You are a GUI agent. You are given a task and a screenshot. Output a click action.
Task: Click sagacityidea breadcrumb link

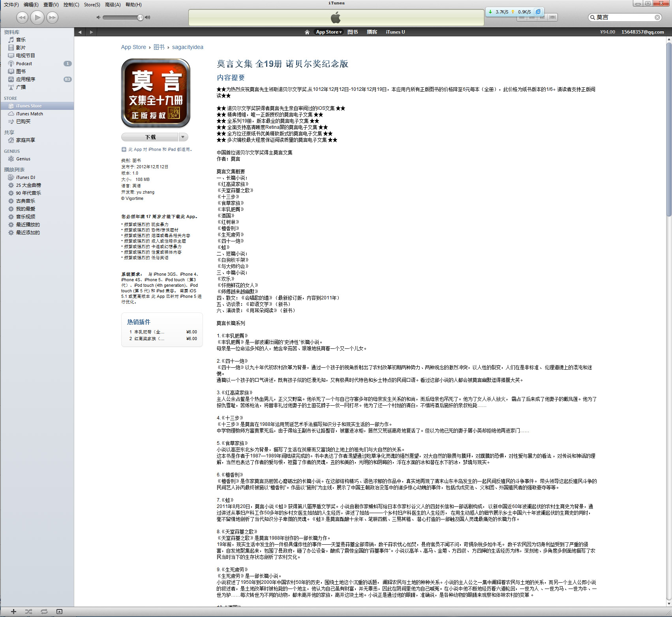pos(188,47)
